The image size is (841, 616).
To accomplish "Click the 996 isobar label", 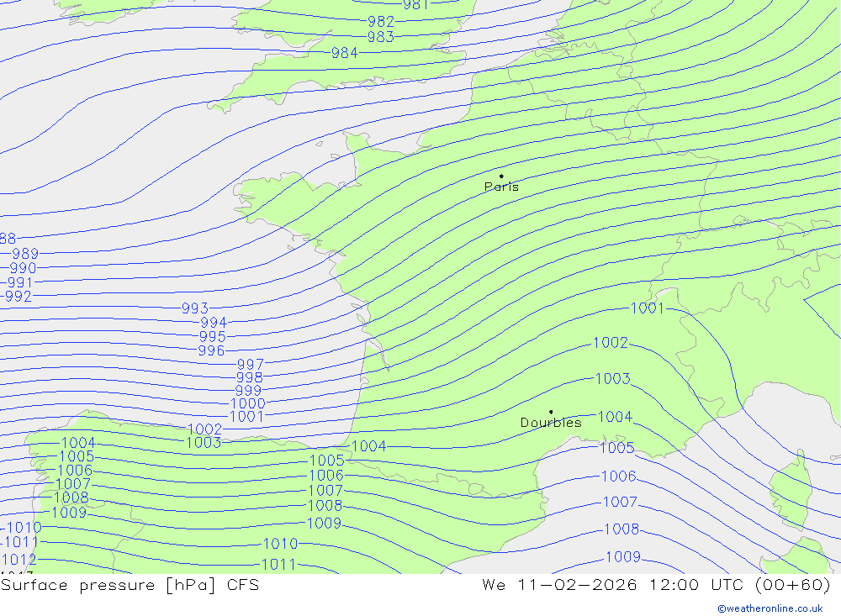I will [x=211, y=351].
